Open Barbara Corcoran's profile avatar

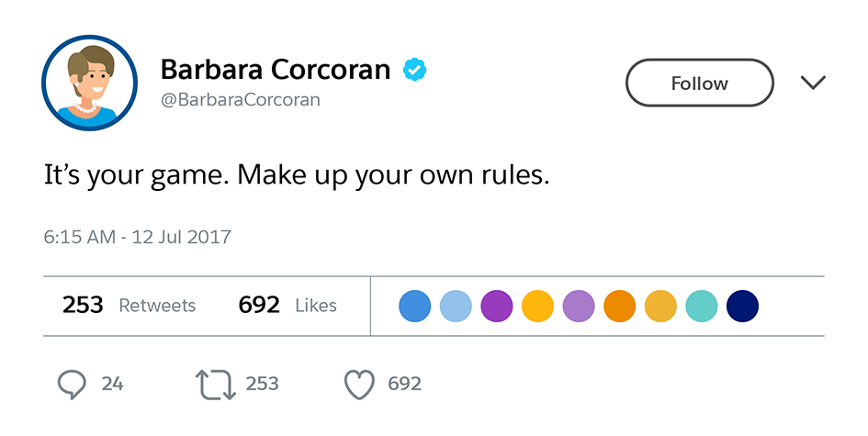pyautogui.click(x=88, y=84)
